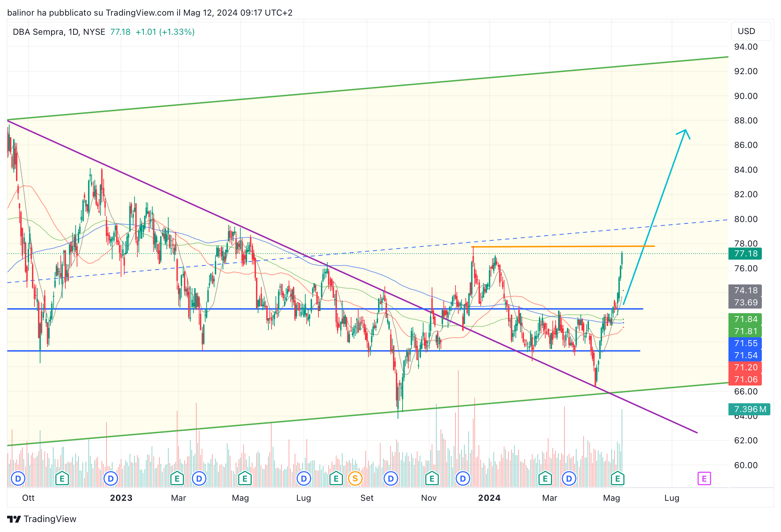Screen dimensions: 781x532
Task: Click the Set label on time axis
Action: coord(367,498)
